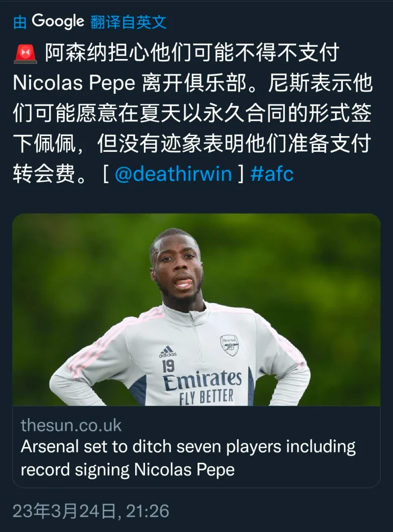Click the Emirates Fly Better sponsor logo

202,387
